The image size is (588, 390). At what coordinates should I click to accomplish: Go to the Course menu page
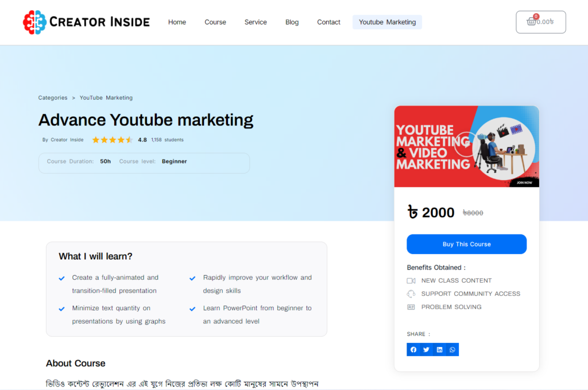point(215,22)
